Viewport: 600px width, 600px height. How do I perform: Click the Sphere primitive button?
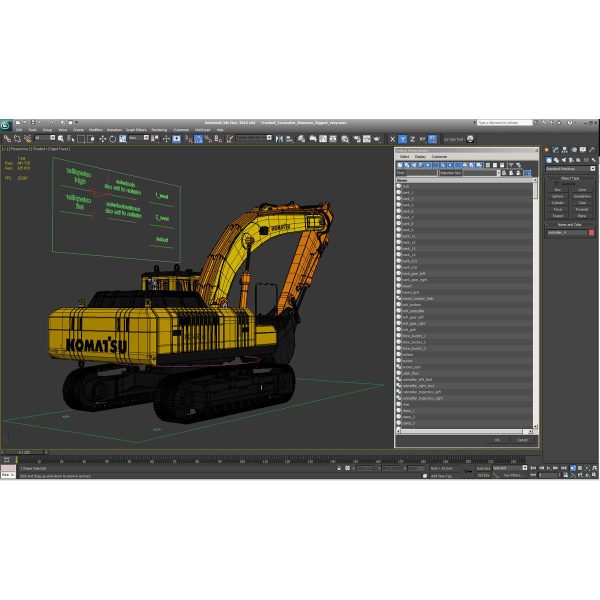(558, 196)
